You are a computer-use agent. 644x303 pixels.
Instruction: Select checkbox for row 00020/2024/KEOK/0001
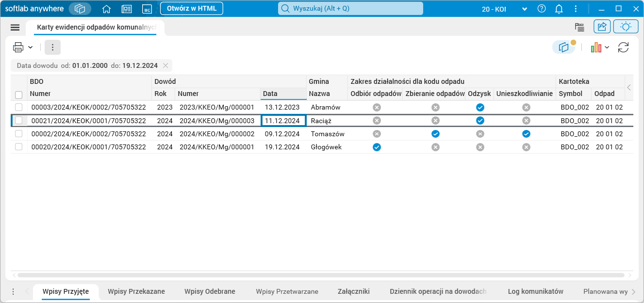click(x=19, y=147)
